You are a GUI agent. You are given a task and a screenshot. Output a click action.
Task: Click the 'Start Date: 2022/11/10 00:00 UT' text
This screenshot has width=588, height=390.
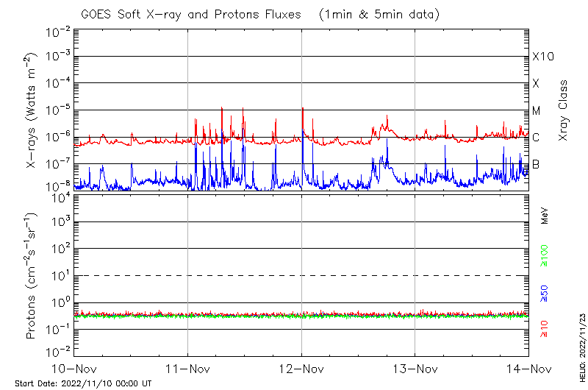pyautogui.click(x=83, y=383)
